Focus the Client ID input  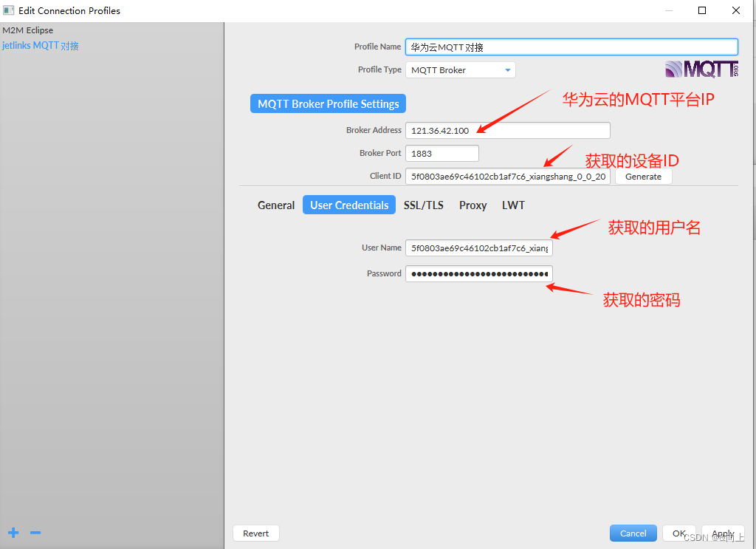tap(508, 177)
